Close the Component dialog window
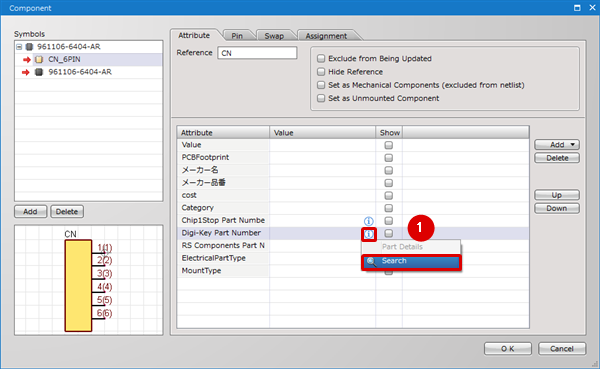Viewport: 600px width, 369px height. pyautogui.click(x=592, y=8)
